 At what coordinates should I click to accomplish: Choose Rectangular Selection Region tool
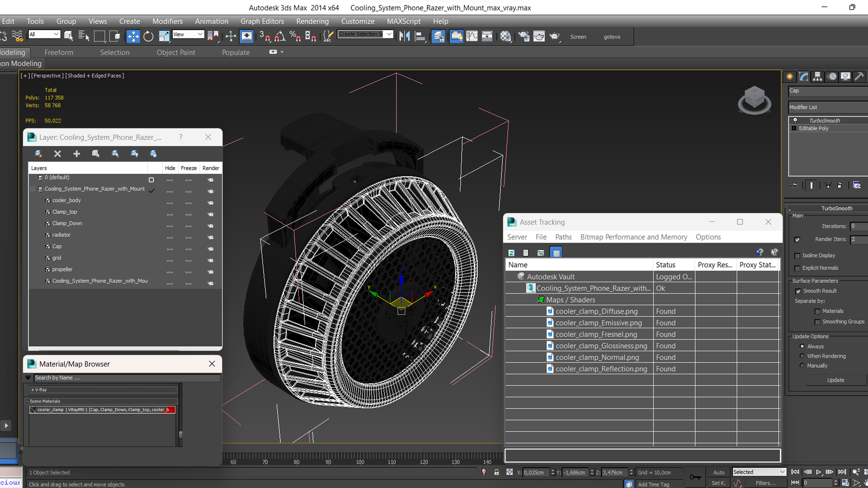99,36
